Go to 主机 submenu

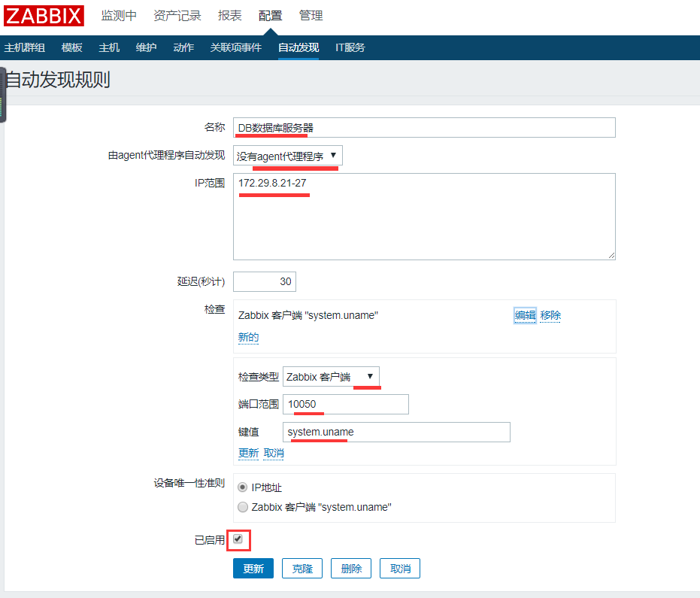click(x=109, y=47)
